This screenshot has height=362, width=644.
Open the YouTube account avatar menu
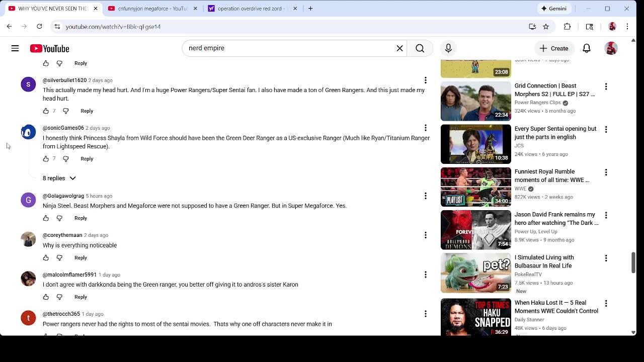coord(611,48)
